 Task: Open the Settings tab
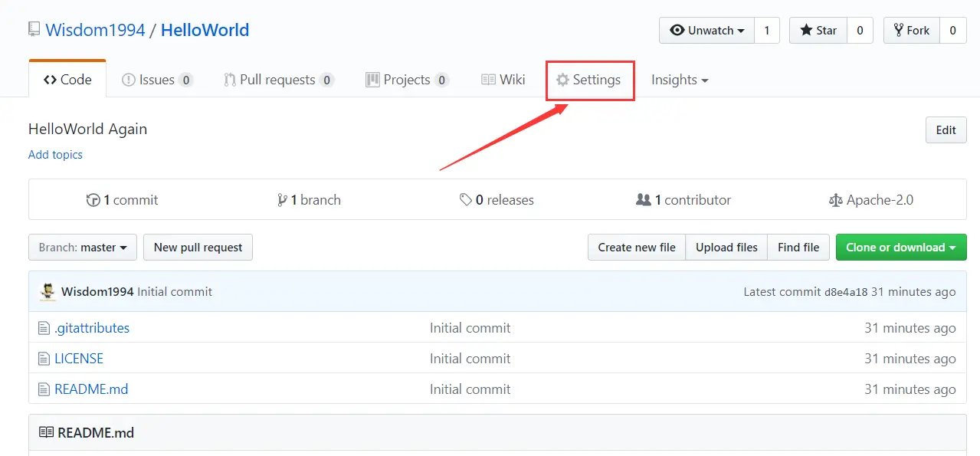pyautogui.click(x=588, y=80)
